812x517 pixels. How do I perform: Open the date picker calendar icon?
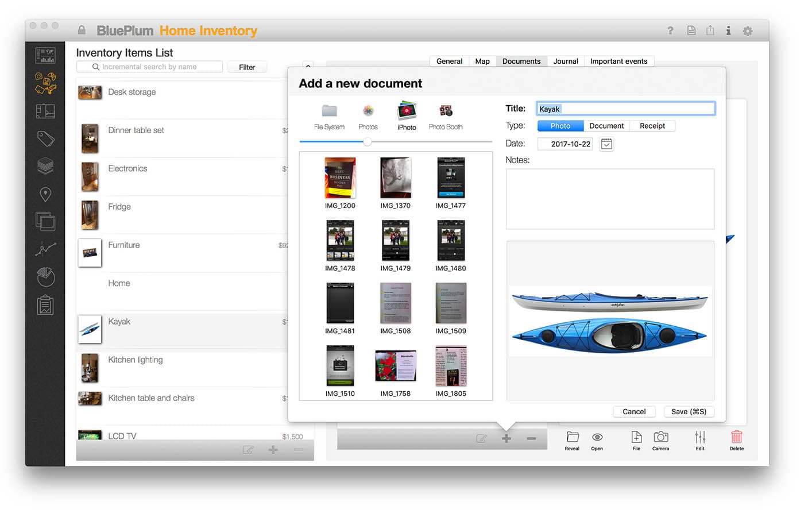coord(606,144)
